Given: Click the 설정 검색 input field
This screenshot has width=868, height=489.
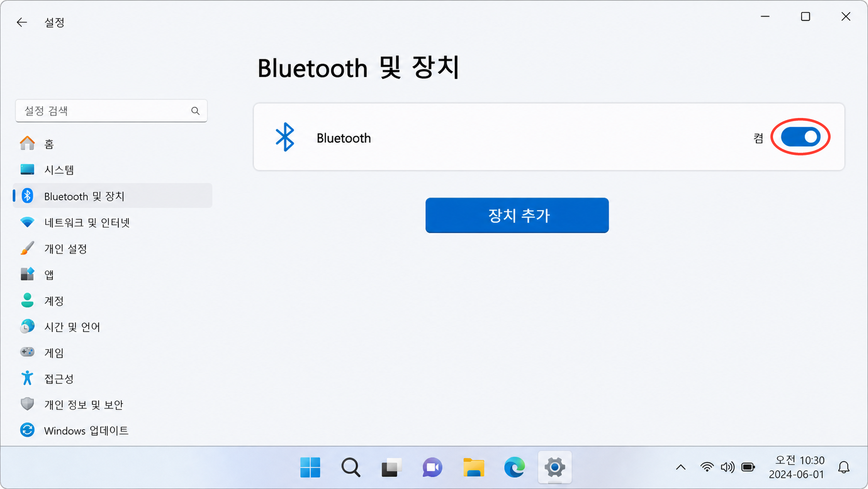Looking at the screenshot, I should (111, 111).
